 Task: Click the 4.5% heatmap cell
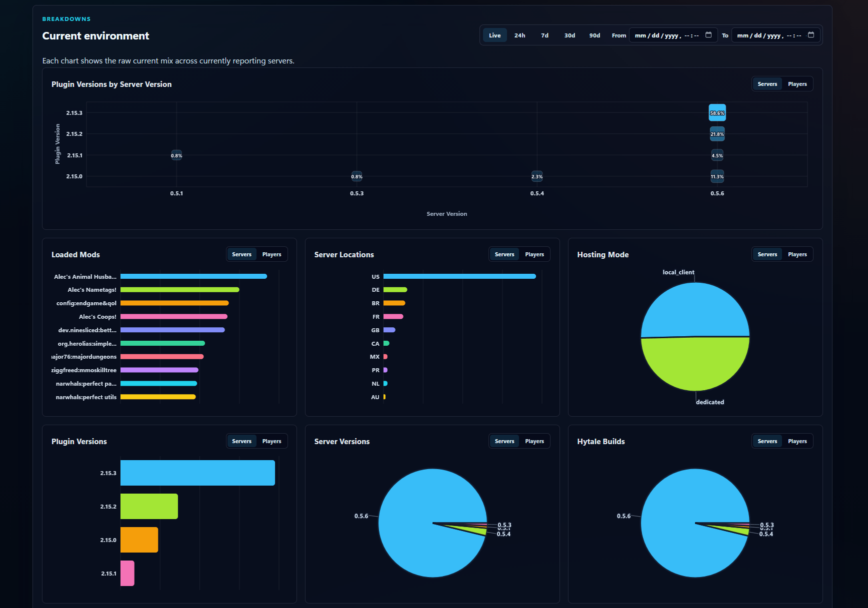click(717, 155)
